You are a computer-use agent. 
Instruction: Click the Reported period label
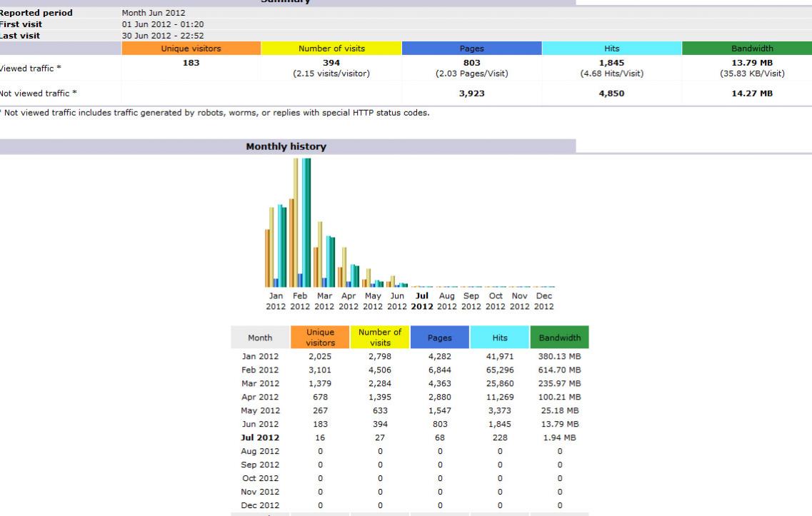(36, 13)
